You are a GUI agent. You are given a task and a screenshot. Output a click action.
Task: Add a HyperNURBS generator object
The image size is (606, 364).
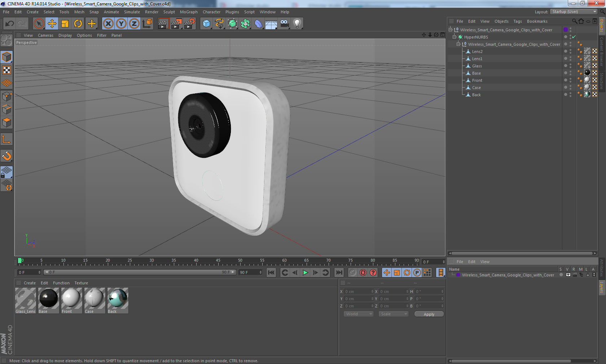232,24
